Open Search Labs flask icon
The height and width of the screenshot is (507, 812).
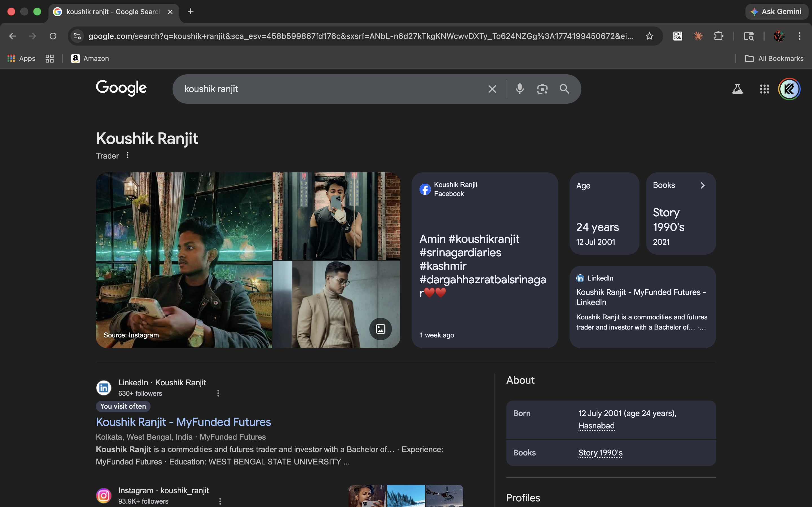tap(737, 89)
